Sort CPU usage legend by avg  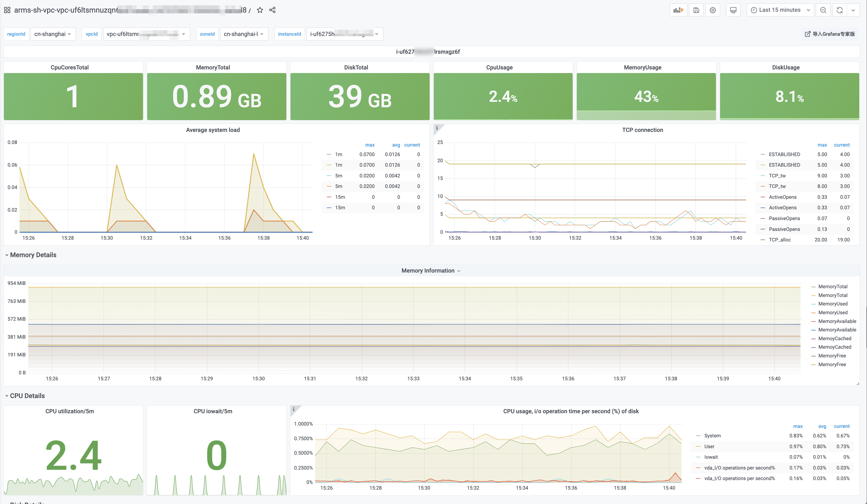pyautogui.click(x=822, y=426)
